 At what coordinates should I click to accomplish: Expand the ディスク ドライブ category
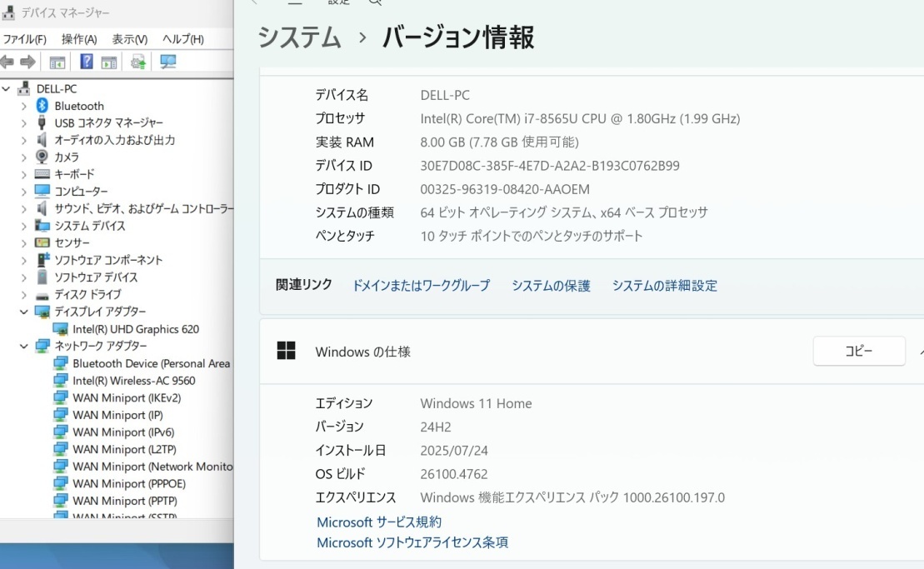pyautogui.click(x=23, y=295)
